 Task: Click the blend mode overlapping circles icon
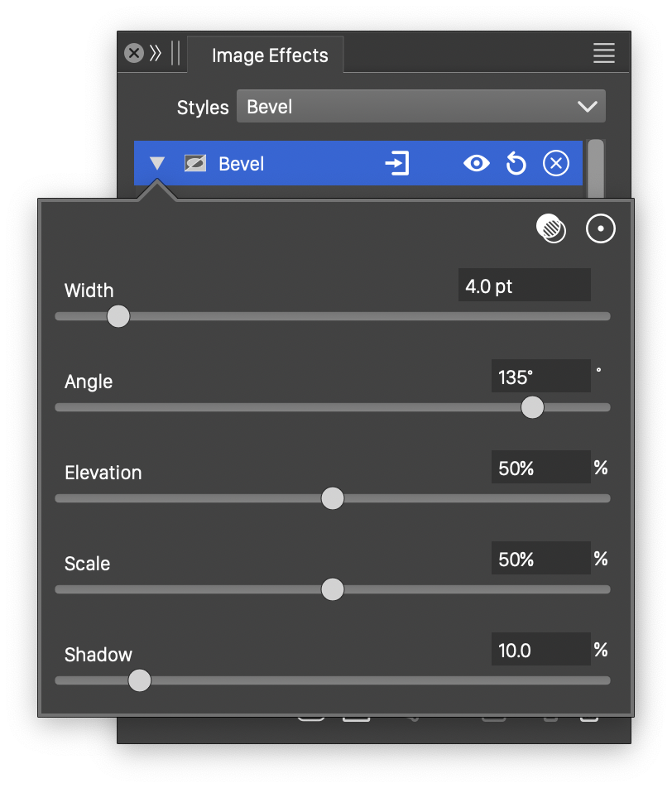pos(551,228)
